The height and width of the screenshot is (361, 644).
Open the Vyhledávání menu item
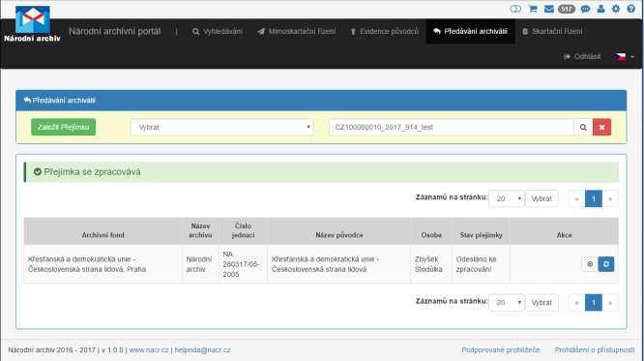[218, 31]
